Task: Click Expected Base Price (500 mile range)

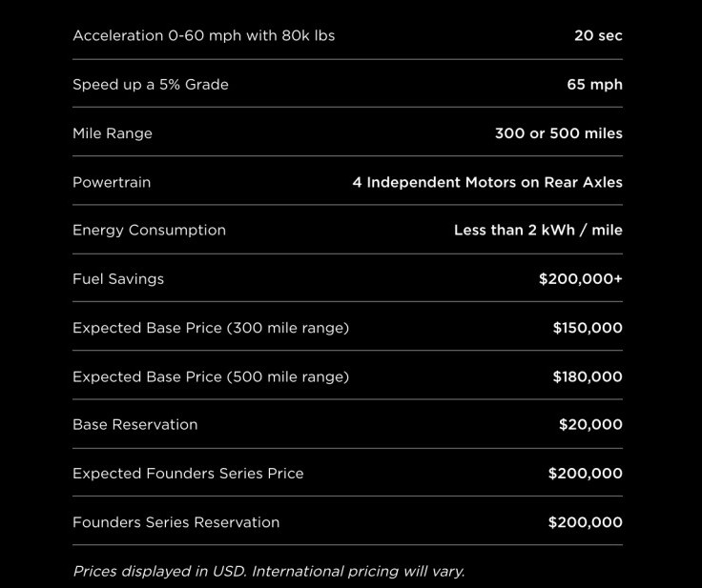Action: coord(211,376)
